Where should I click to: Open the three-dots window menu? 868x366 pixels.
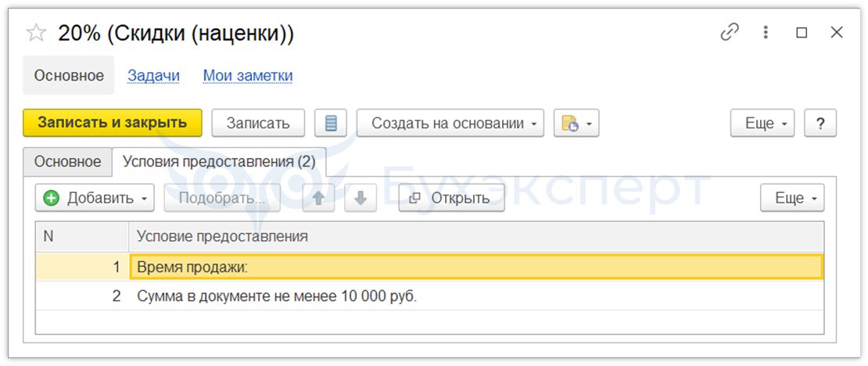point(766,33)
